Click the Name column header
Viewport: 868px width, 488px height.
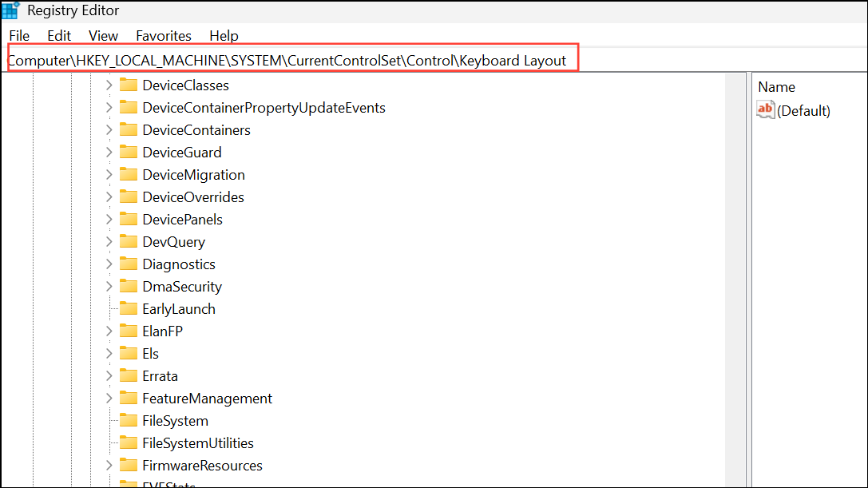pyautogui.click(x=776, y=87)
